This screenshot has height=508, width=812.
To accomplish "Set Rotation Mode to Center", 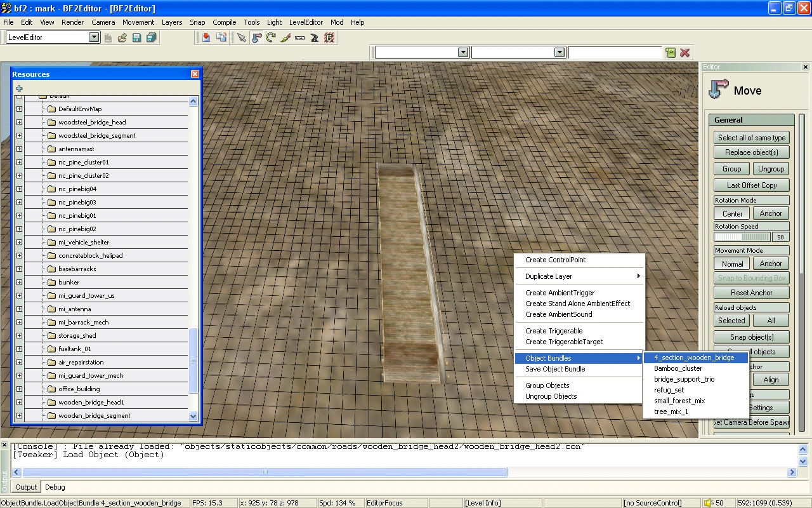I will point(732,213).
